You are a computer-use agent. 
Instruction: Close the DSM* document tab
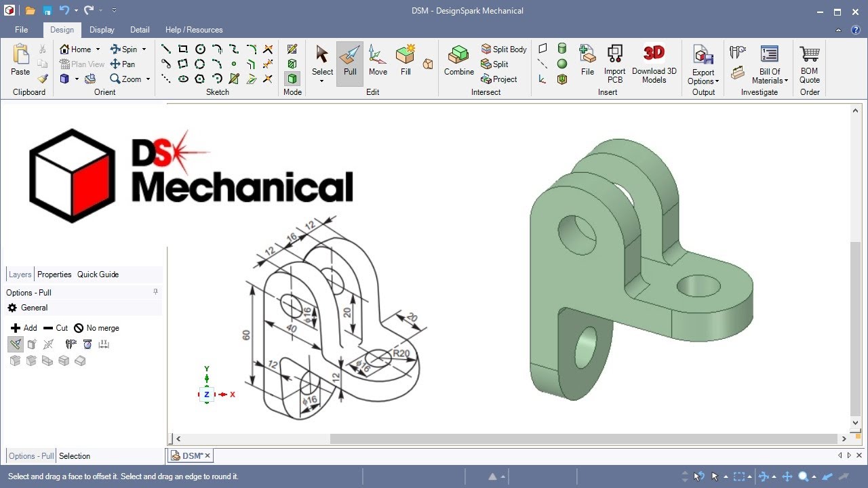pyautogui.click(x=208, y=455)
